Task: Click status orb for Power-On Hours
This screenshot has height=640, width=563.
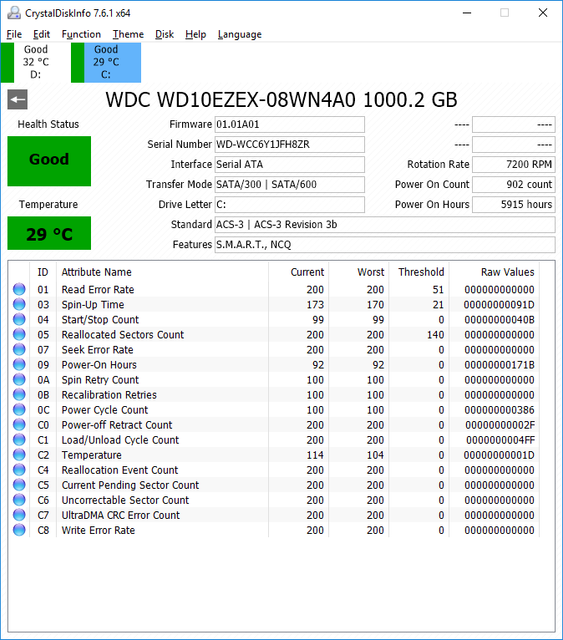Action: pyautogui.click(x=19, y=364)
